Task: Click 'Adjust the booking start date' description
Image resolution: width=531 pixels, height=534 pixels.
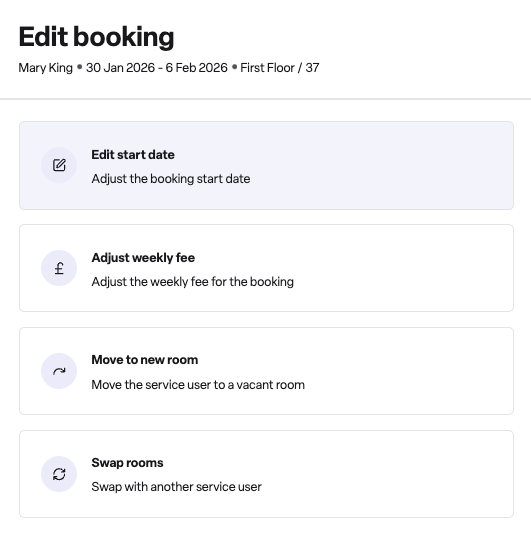Action: [171, 179]
